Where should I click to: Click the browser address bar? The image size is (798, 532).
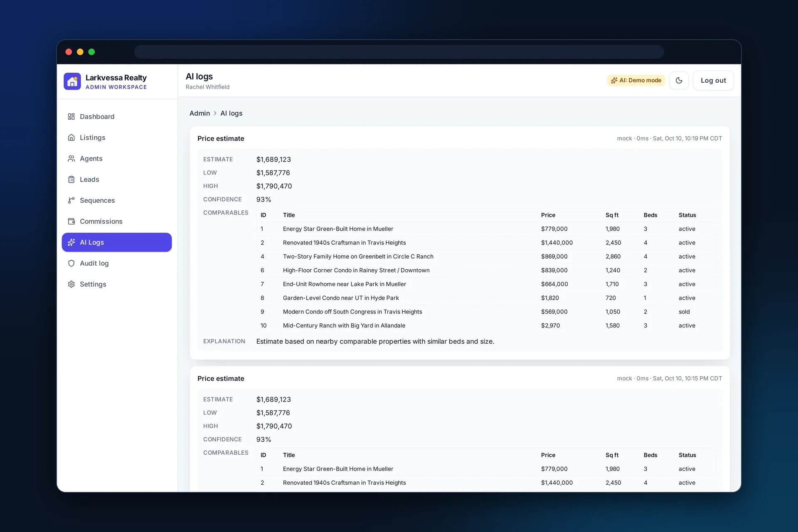click(x=399, y=52)
